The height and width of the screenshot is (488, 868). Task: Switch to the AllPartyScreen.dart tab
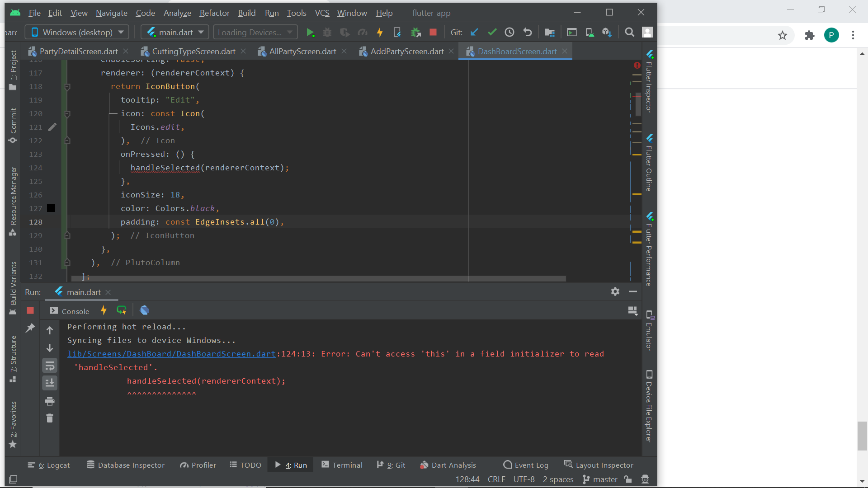302,51
